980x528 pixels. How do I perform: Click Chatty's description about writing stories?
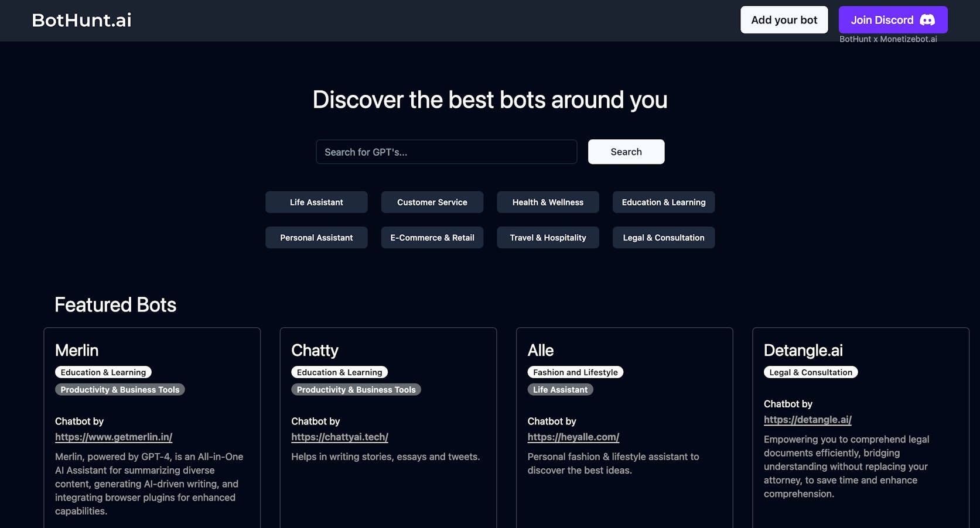point(385,457)
